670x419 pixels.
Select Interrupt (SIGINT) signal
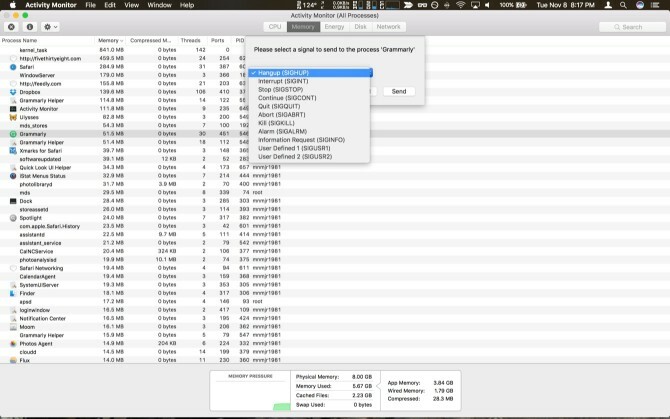(310, 81)
